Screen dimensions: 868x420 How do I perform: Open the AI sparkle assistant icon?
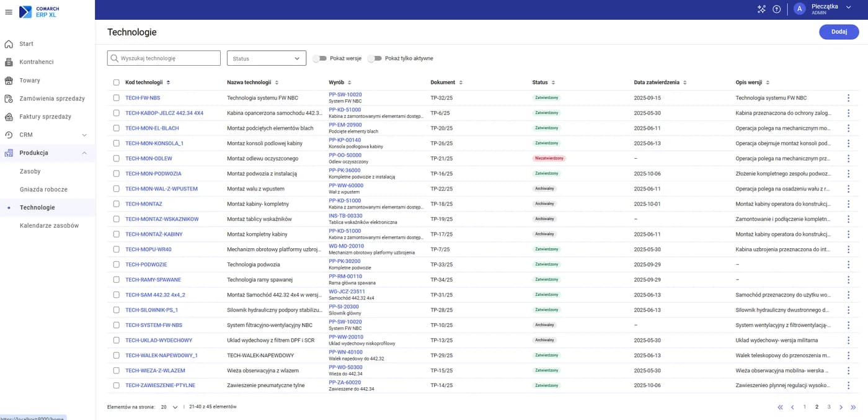[761, 9]
